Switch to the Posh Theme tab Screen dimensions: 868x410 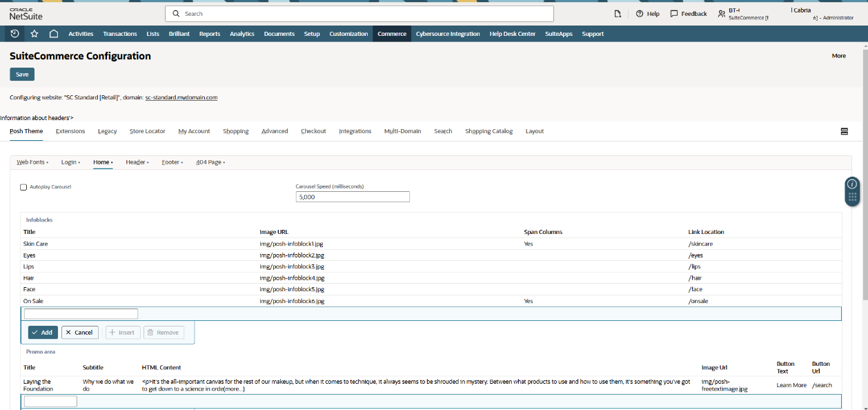tap(26, 131)
